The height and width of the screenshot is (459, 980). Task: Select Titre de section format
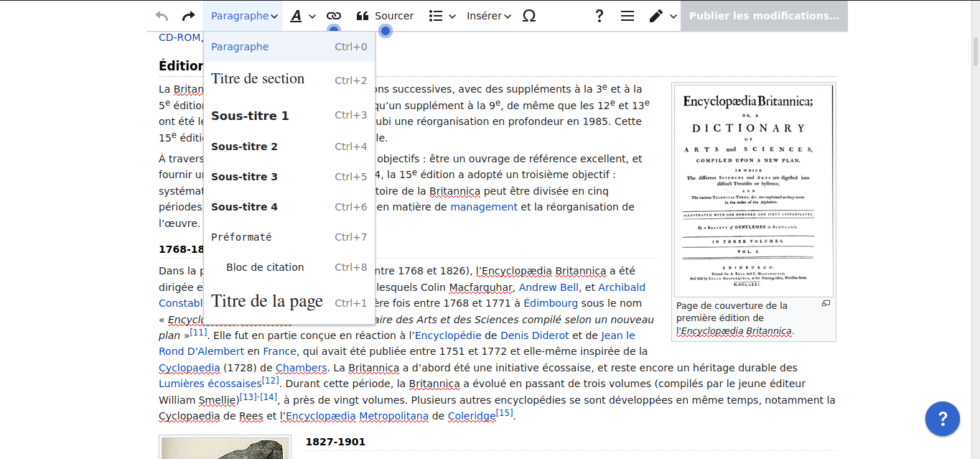pyautogui.click(x=289, y=79)
